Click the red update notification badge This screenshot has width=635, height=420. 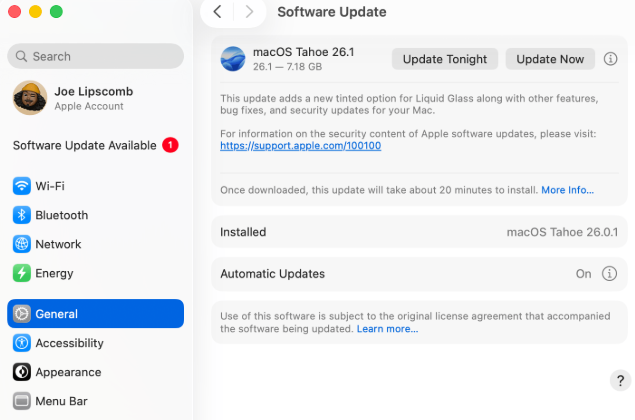tap(170, 145)
